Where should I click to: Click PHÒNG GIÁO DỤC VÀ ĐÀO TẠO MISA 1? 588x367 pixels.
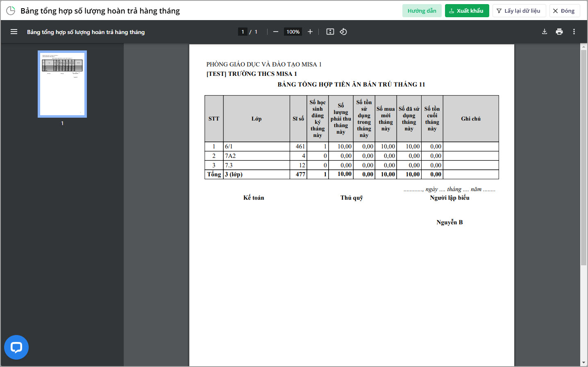(264, 64)
